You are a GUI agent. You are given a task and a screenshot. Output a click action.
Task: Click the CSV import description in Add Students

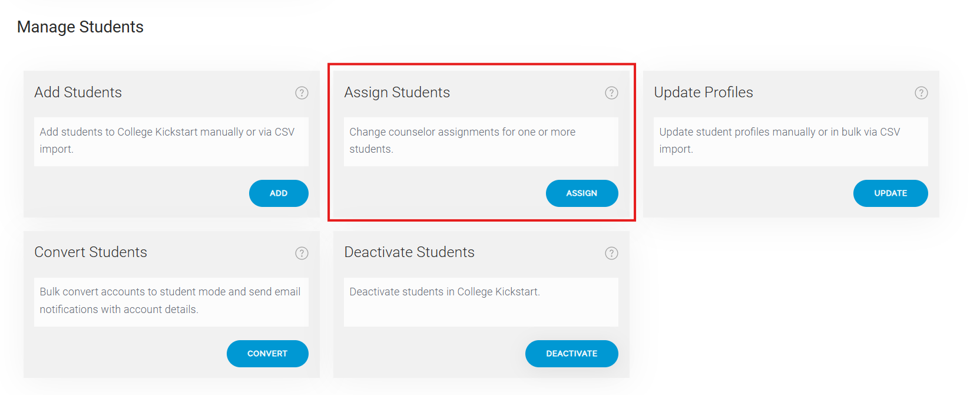(167, 140)
